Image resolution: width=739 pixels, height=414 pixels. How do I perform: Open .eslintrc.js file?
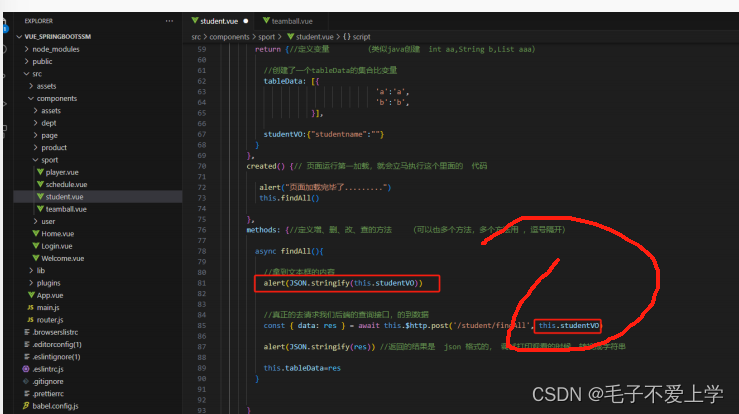(48, 369)
